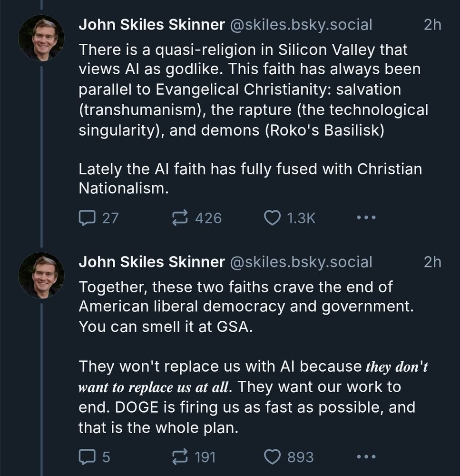Click @skiles.bsky.social handle on second post

pos(301,262)
